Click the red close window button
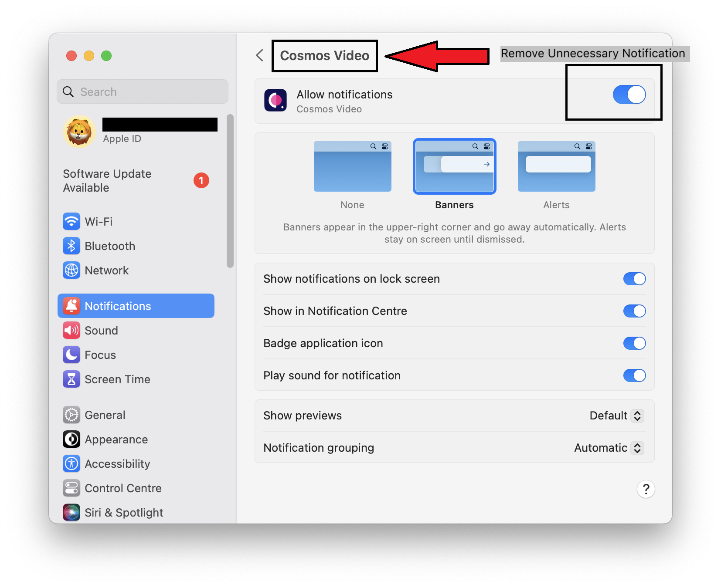The image size is (721, 588). tap(71, 56)
